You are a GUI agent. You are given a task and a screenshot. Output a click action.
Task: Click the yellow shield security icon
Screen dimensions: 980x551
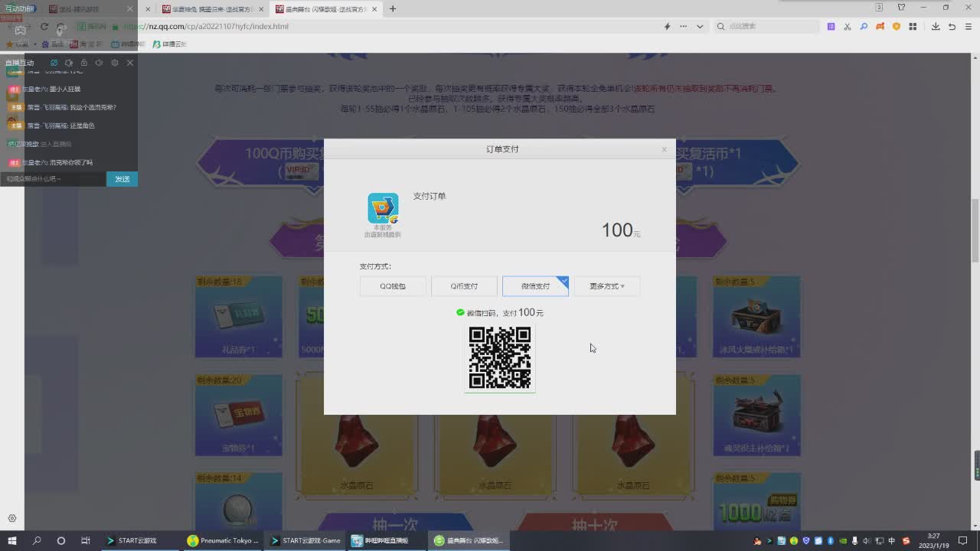[897, 26]
